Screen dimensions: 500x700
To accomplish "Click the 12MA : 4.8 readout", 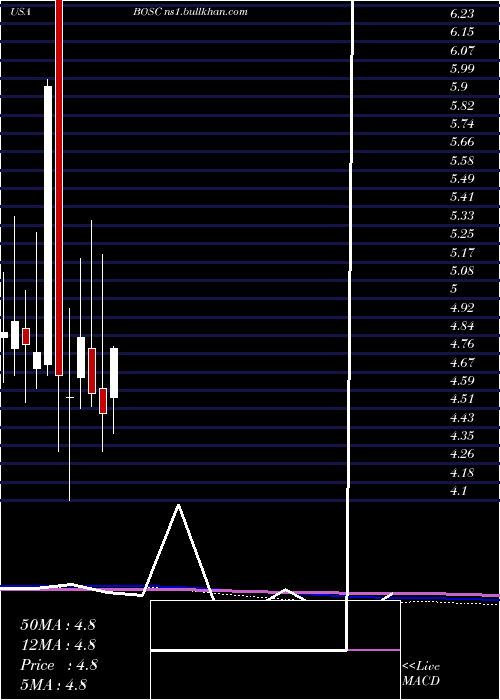I will click(x=58, y=645).
